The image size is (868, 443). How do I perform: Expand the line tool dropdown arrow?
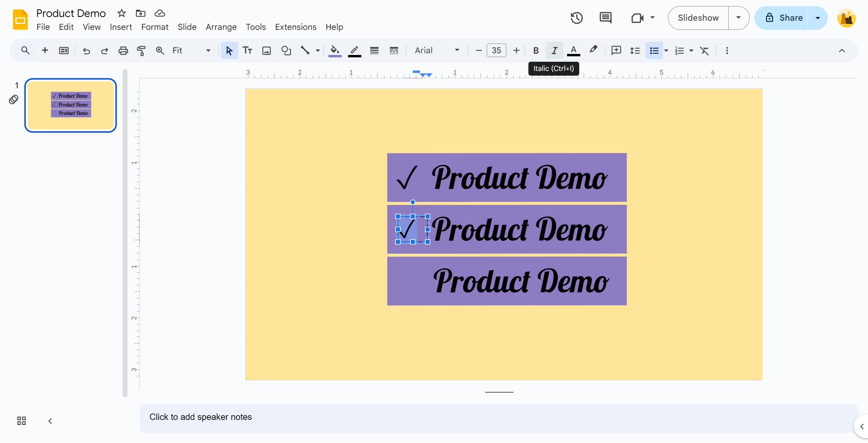tap(318, 51)
